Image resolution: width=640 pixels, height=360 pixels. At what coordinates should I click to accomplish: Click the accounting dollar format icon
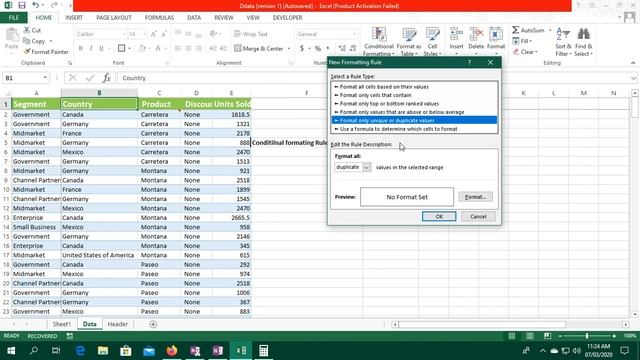point(302,48)
